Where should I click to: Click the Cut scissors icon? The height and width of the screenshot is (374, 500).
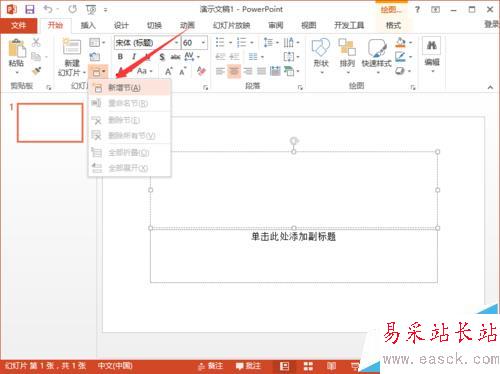click(x=36, y=42)
